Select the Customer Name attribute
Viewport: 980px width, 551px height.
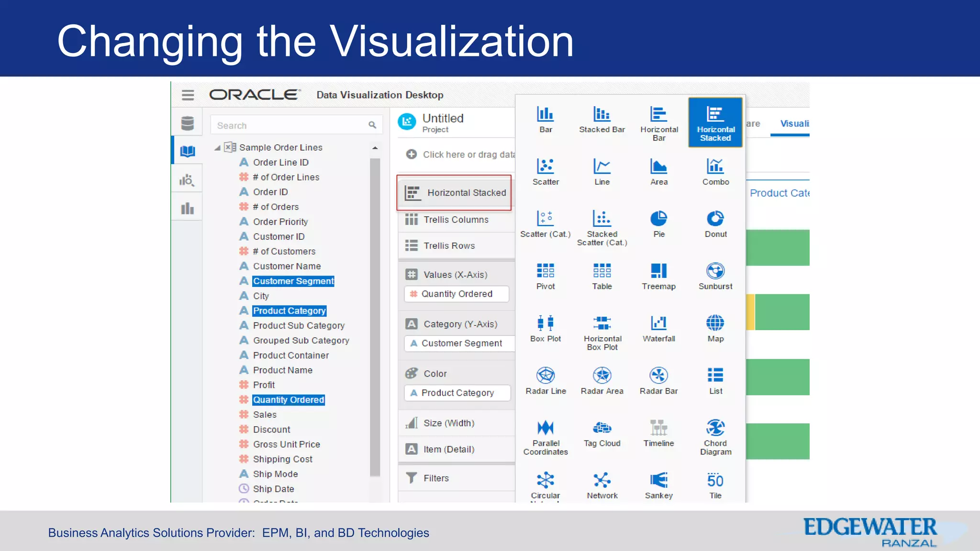(287, 266)
